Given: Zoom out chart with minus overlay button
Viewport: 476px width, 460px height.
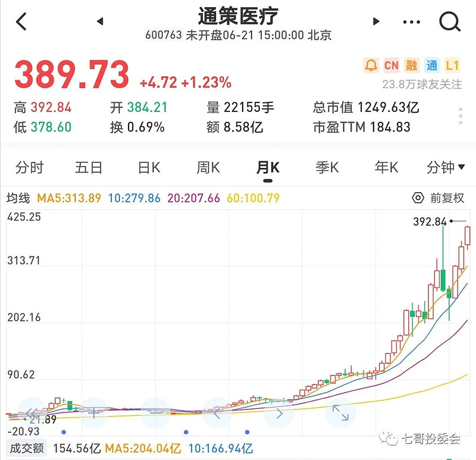Looking at the screenshot, I should pos(155,412).
